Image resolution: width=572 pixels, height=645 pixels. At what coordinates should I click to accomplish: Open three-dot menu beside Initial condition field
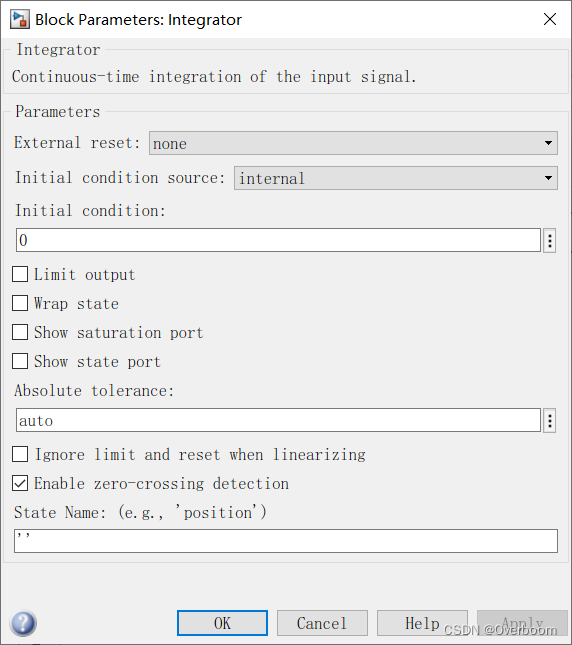point(550,240)
